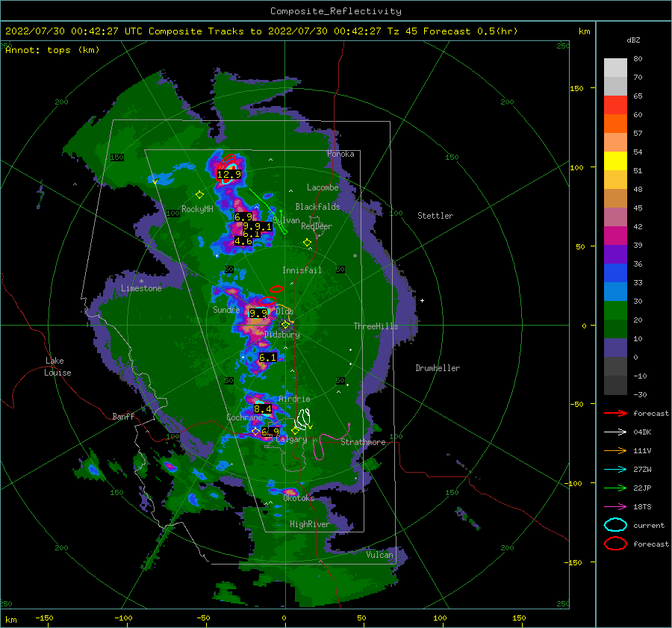Click the Ponoka city label
This screenshot has width=672, height=628.
coord(340,154)
